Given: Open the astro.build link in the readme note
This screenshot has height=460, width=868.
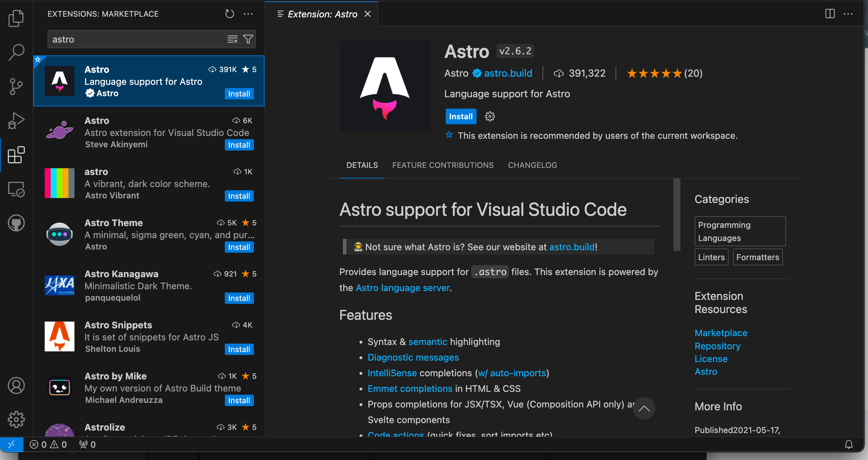Looking at the screenshot, I should pyautogui.click(x=572, y=247).
